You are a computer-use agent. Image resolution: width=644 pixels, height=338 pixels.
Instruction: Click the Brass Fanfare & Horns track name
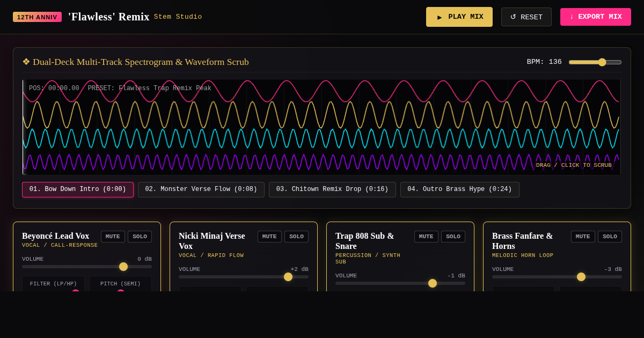(x=522, y=241)
